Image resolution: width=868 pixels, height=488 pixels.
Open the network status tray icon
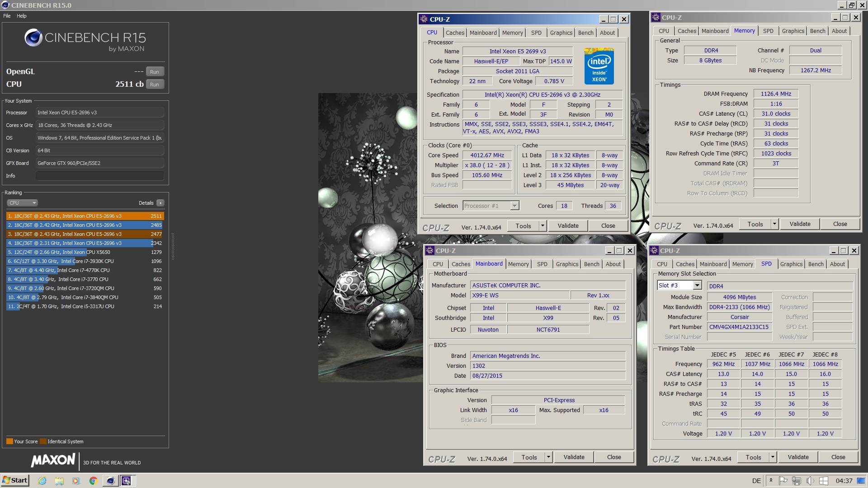coord(796,481)
